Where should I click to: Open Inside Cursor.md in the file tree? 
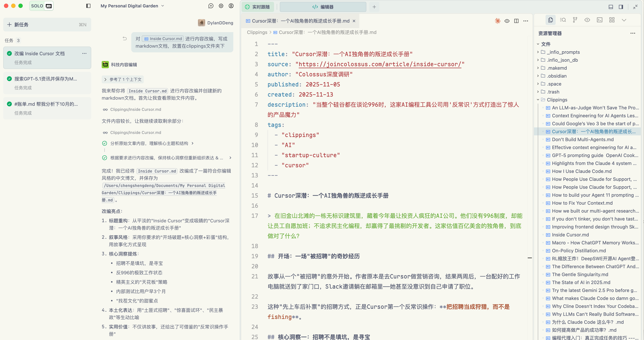pos(570,235)
